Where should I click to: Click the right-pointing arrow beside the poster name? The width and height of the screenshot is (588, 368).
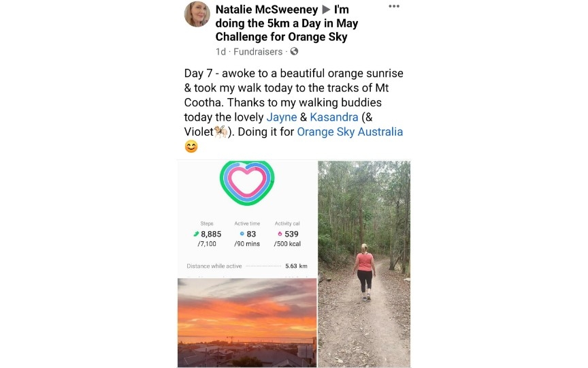(x=326, y=10)
